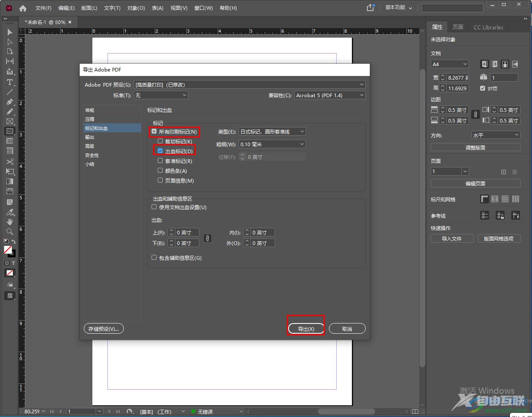Click the Home icon in top bar

click(23, 8)
